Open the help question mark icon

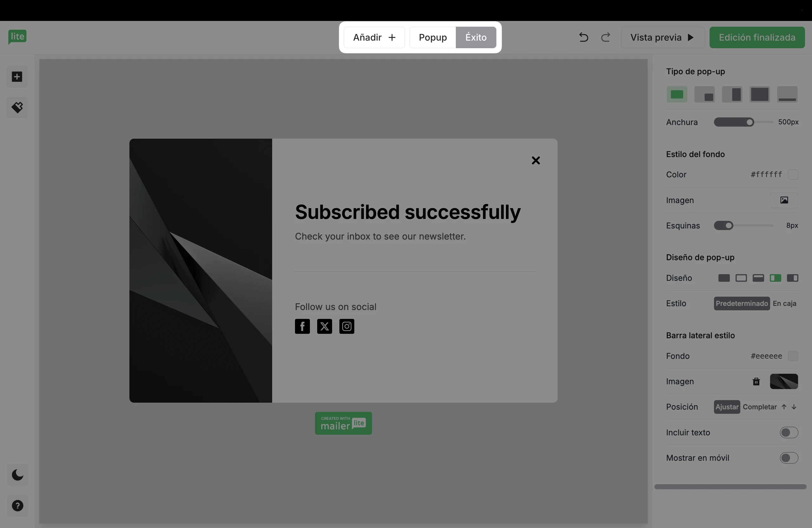17,505
